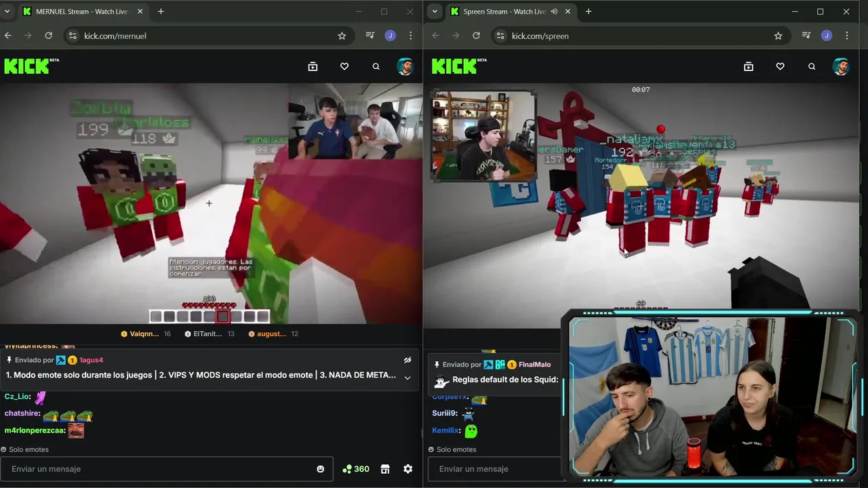Open chatshire username in chat
This screenshot has width=868, height=488.
22,413
